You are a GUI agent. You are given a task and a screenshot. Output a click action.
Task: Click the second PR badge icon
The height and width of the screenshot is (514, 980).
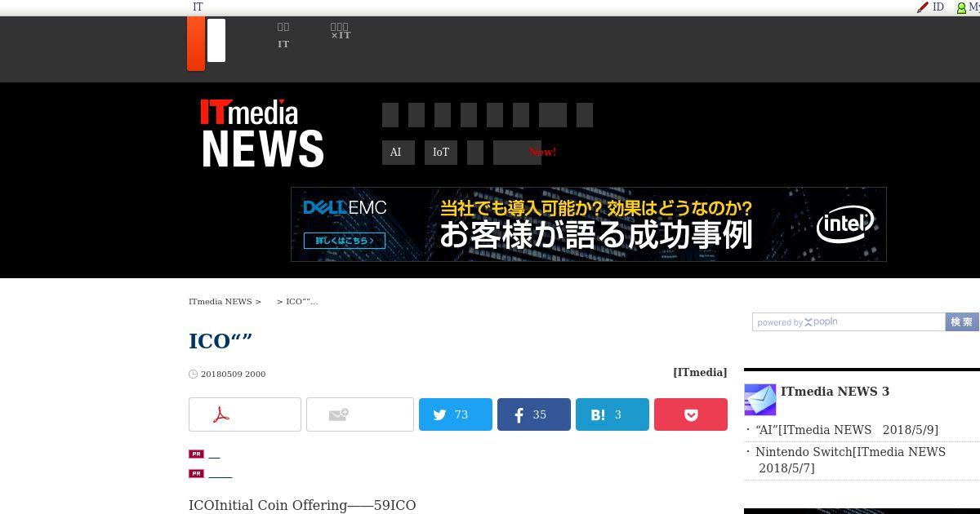(x=196, y=473)
